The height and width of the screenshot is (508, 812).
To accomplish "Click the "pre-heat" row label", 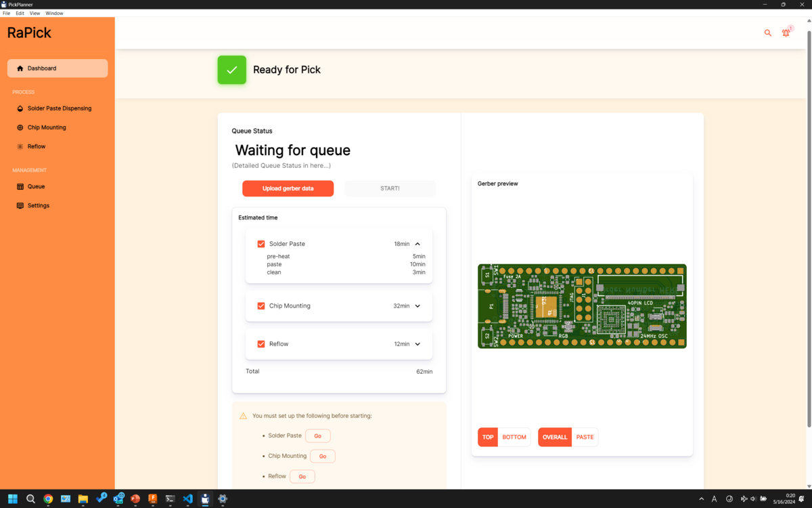I will click(x=278, y=257).
